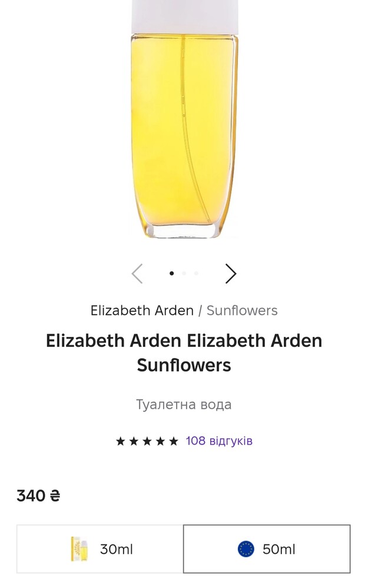The height and width of the screenshot is (588, 368).
Task: Click the 30ml perfume box thumbnail
Action: click(79, 549)
